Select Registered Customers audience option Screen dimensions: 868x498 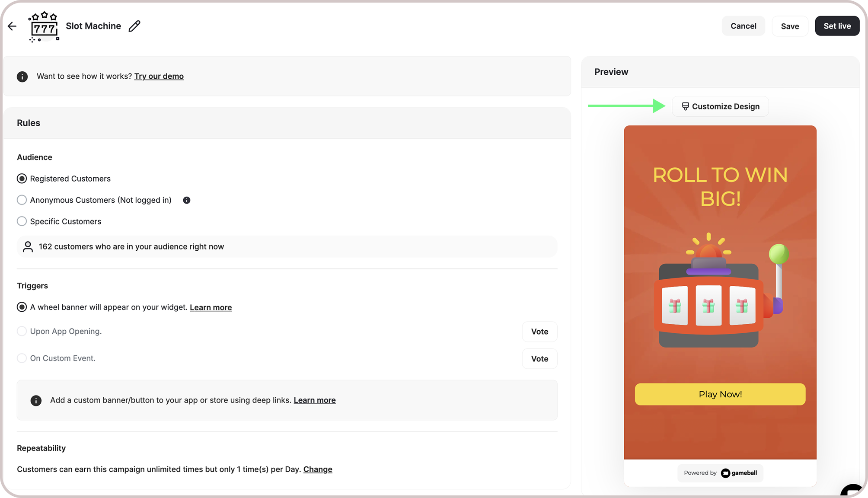click(22, 179)
